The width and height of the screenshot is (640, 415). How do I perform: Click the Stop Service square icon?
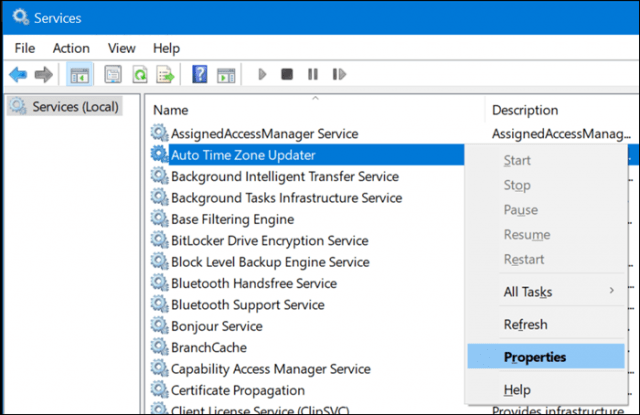(287, 74)
